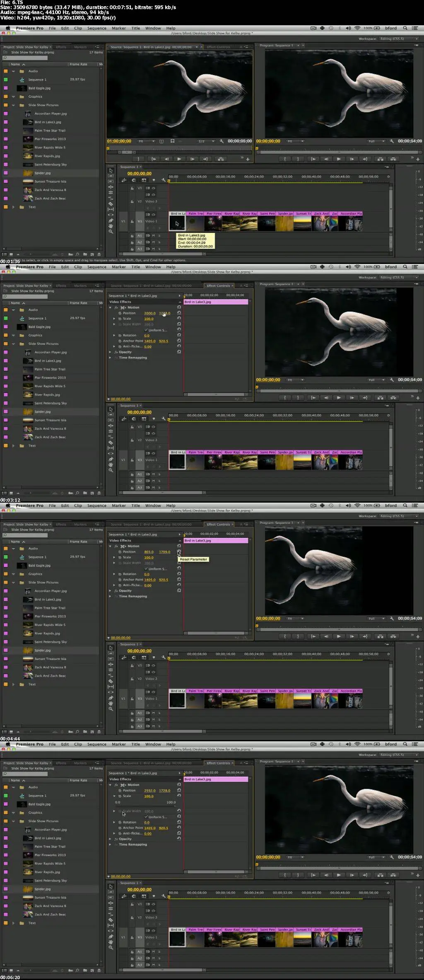The image size is (424, 980).
Task: In the 00:06:20 frame, click Opacity's reset effect icon
Action: point(179,838)
